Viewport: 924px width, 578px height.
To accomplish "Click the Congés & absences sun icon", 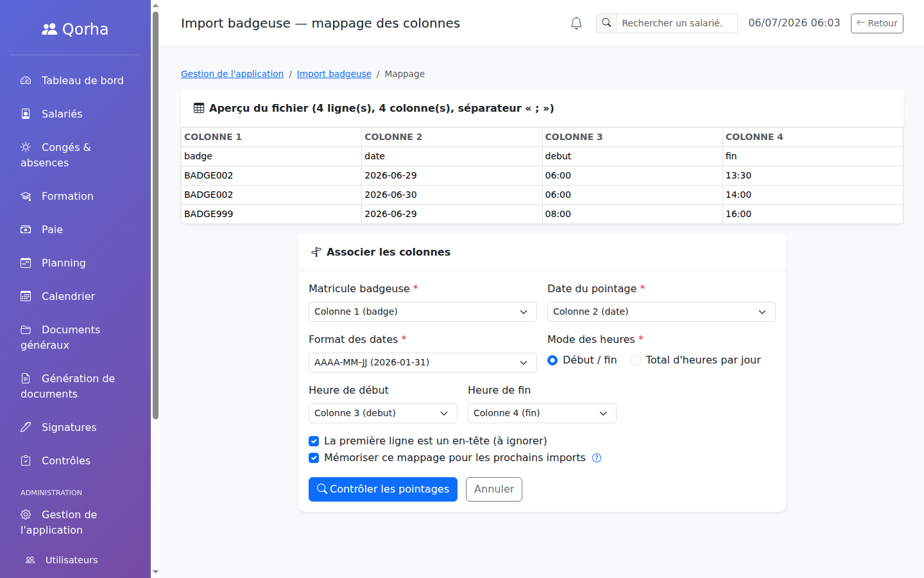I will (26, 147).
